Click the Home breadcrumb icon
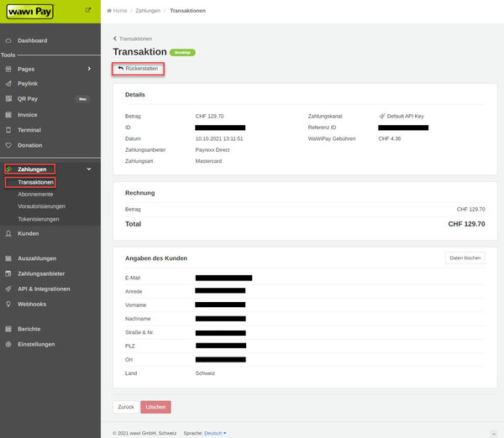Screen dimensions: 504x438 [109, 11]
